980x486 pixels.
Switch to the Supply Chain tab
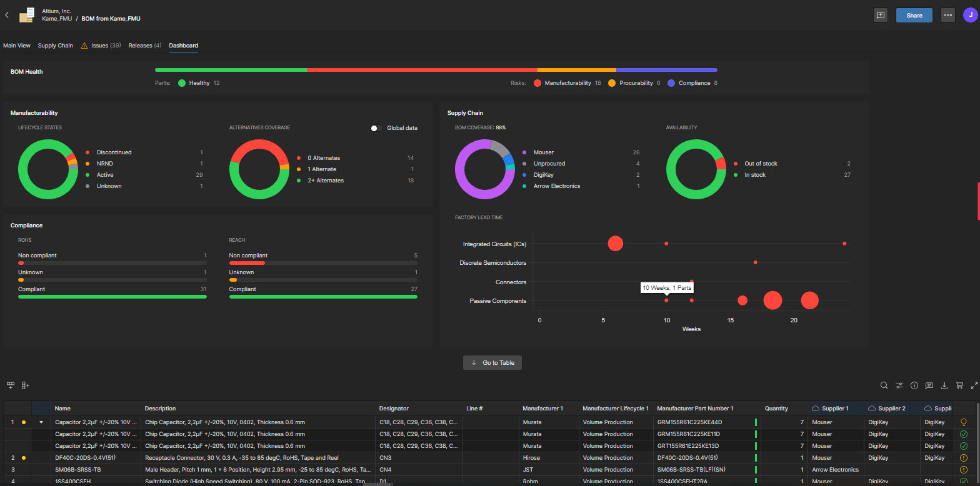click(x=55, y=46)
